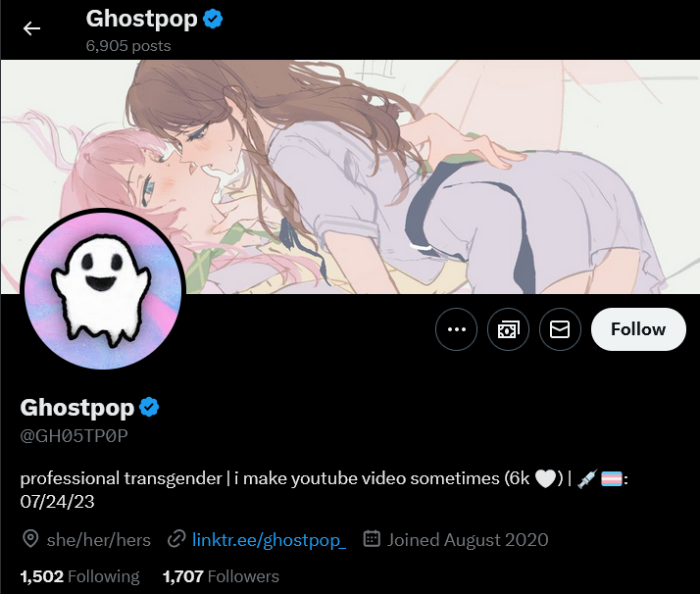Go back using the left arrow
This screenshot has height=594, width=700.
[31, 28]
